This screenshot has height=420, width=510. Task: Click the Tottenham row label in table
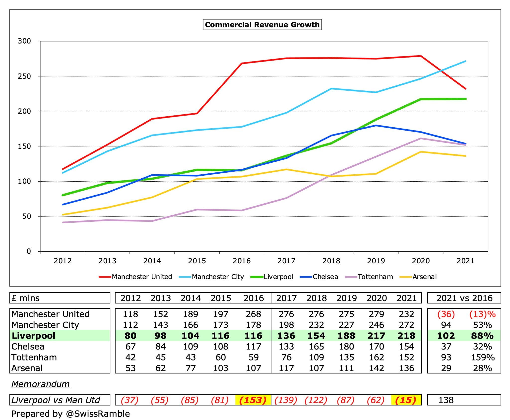coord(34,357)
